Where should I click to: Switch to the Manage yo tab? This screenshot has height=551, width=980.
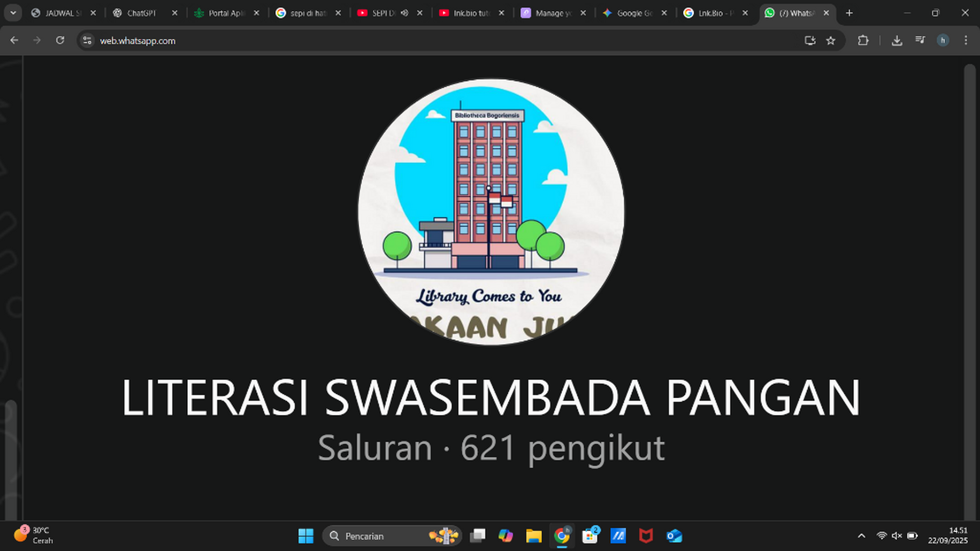(554, 13)
